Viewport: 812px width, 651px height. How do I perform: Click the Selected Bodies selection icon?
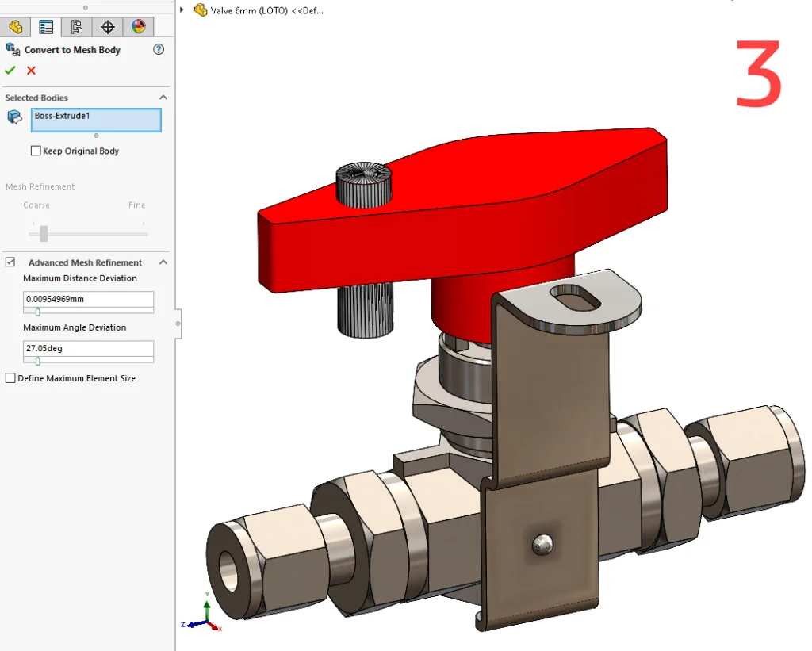pyautogui.click(x=14, y=117)
